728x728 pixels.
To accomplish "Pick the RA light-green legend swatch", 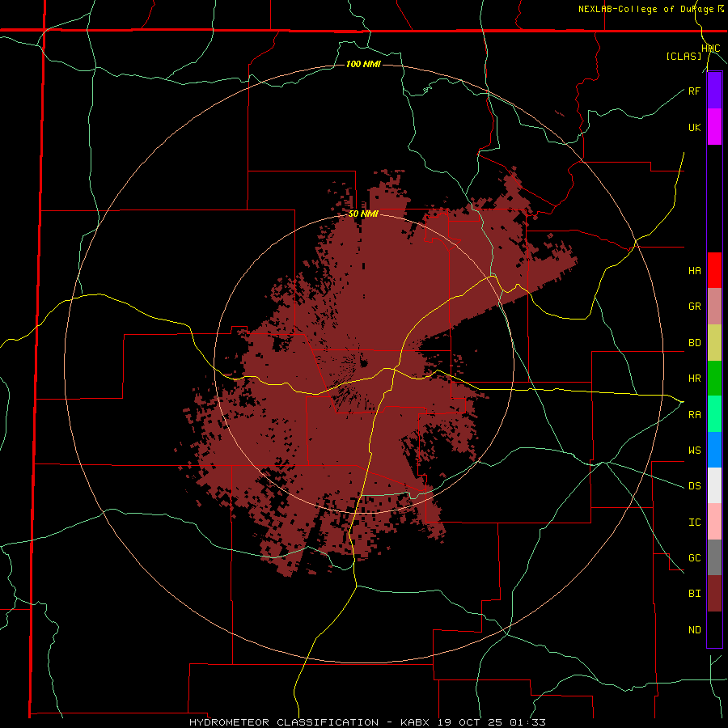I will (714, 414).
